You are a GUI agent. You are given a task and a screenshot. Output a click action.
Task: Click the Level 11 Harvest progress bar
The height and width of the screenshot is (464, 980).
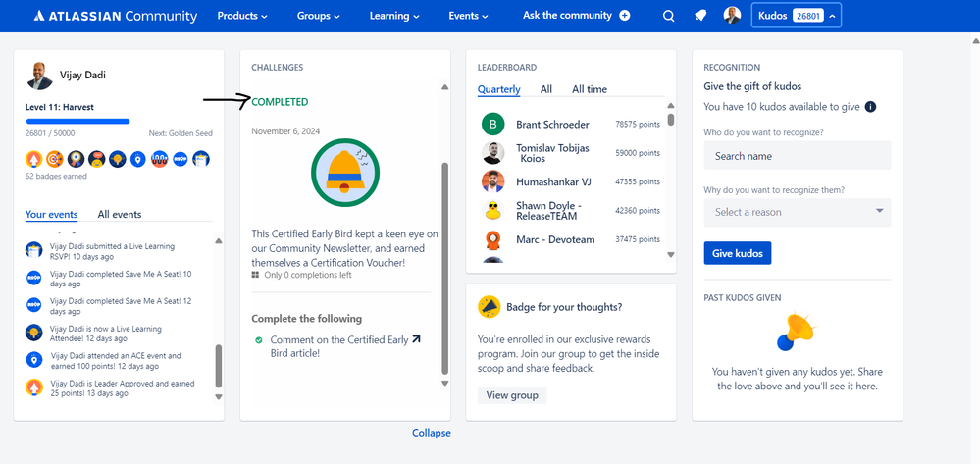tap(77, 122)
